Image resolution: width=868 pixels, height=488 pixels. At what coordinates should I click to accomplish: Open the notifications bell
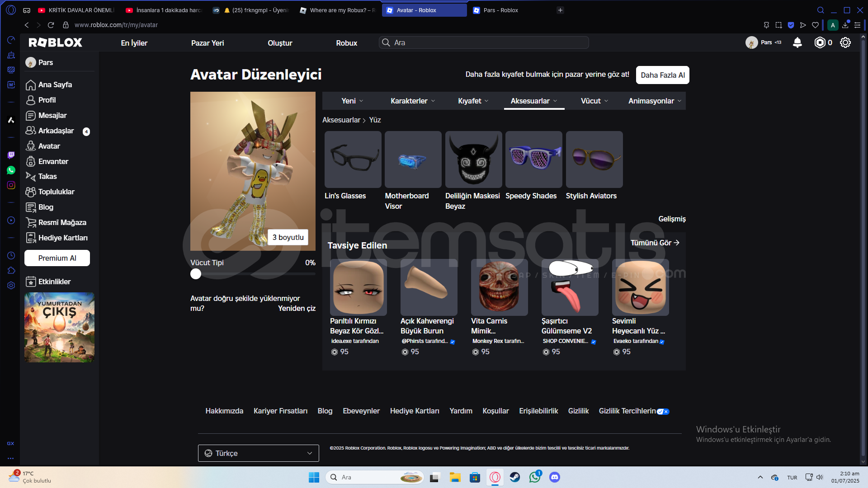coord(797,42)
